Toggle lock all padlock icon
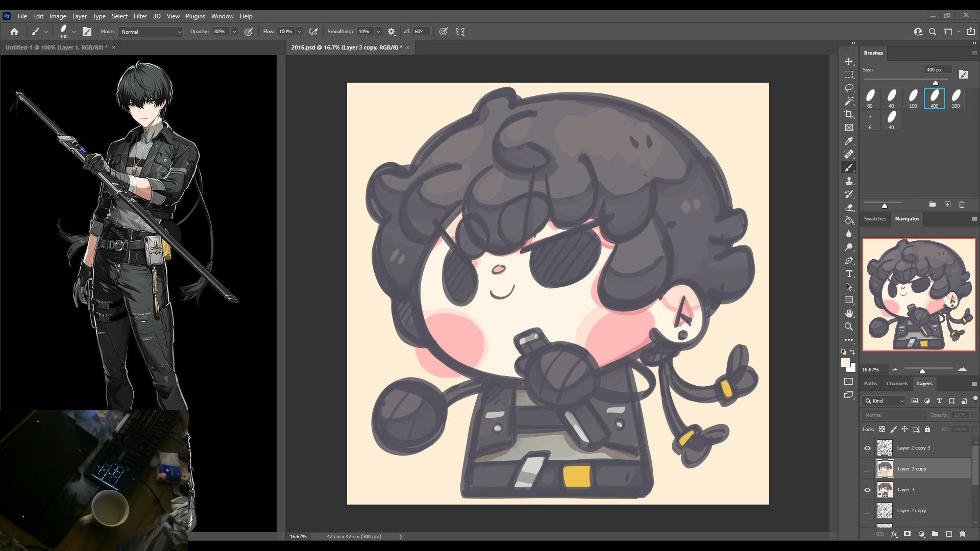The image size is (980, 551). click(x=927, y=429)
